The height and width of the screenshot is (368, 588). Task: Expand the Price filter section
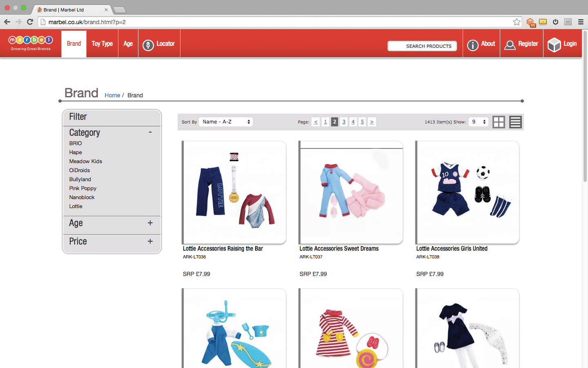point(150,241)
